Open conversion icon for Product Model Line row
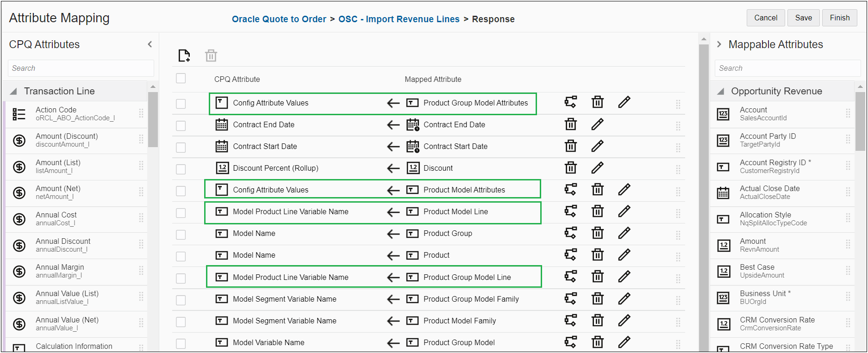Image resolution: width=868 pixels, height=353 pixels. click(x=571, y=211)
